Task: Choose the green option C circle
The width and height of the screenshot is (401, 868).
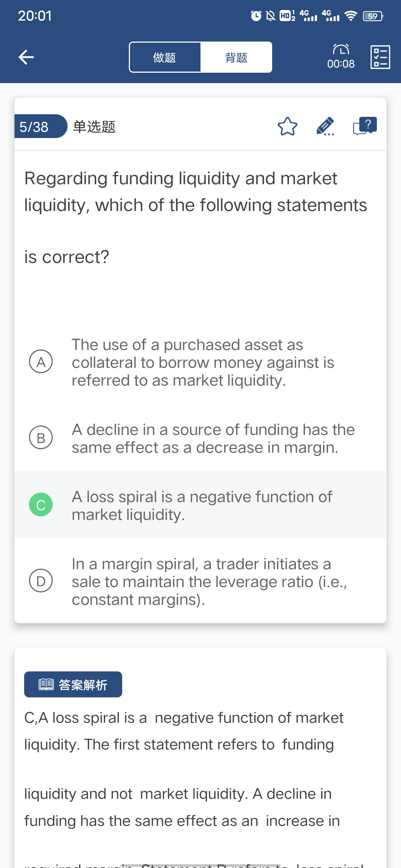Action: coord(41,504)
